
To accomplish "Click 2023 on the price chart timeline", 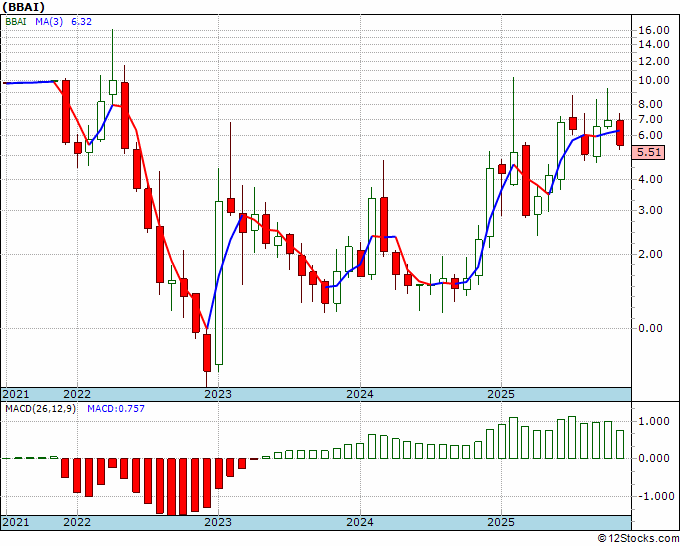I will 218,394.
